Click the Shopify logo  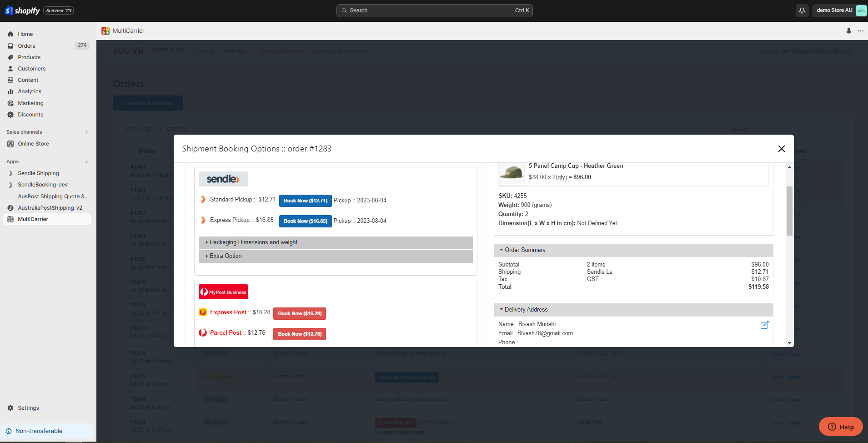pyautogui.click(x=22, y=10)
